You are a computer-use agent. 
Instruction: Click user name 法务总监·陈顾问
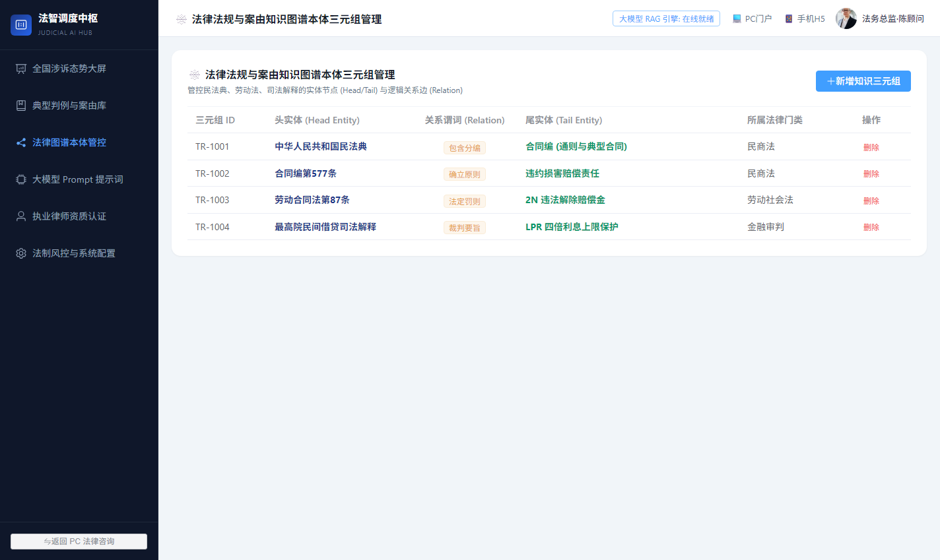click(893, 19)
